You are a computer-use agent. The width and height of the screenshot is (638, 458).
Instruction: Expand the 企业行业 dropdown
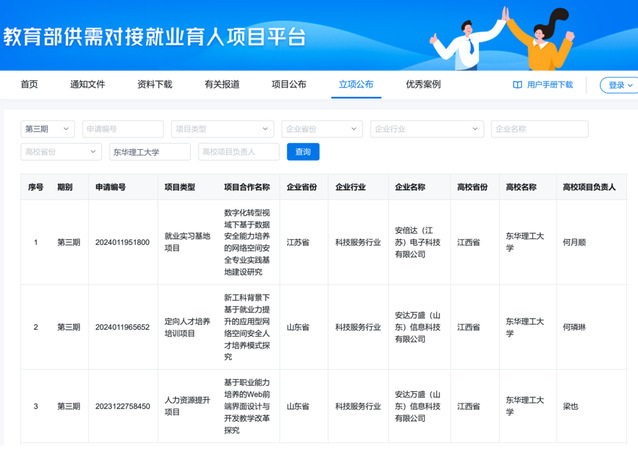pos(426,129)
